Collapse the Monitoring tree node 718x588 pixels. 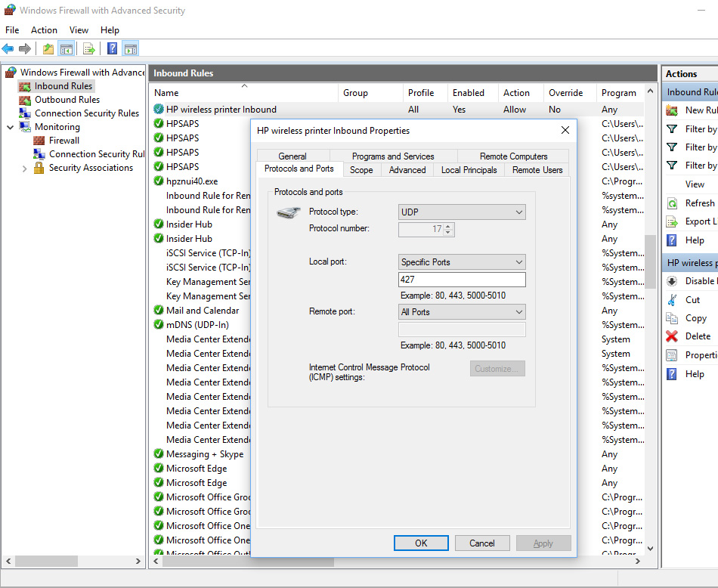tap(10, 127)
